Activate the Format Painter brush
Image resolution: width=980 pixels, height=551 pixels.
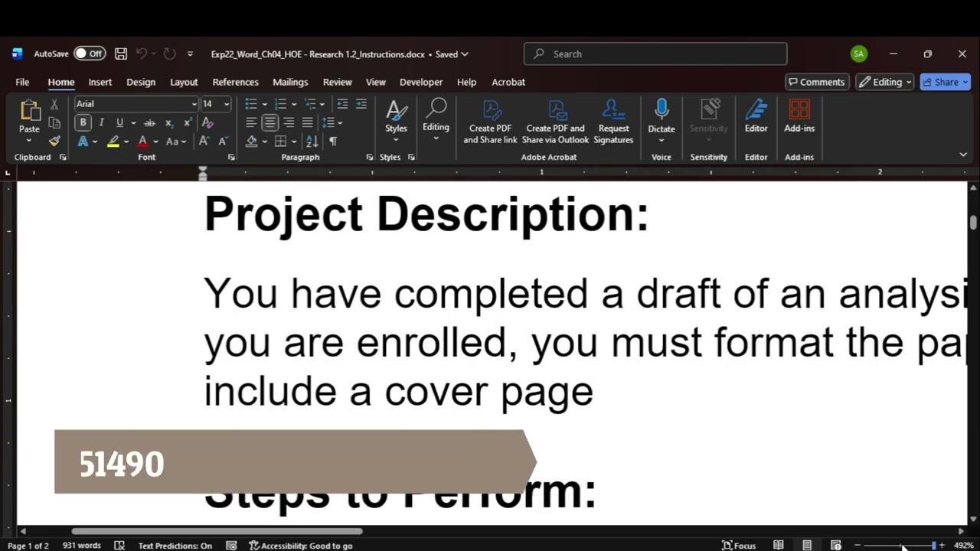(x=54, y=141)
